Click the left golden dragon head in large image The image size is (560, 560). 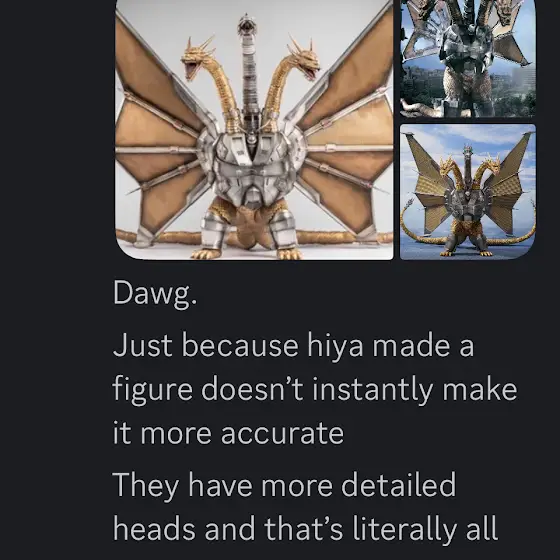pyautogui.click(x=196, y=59)
